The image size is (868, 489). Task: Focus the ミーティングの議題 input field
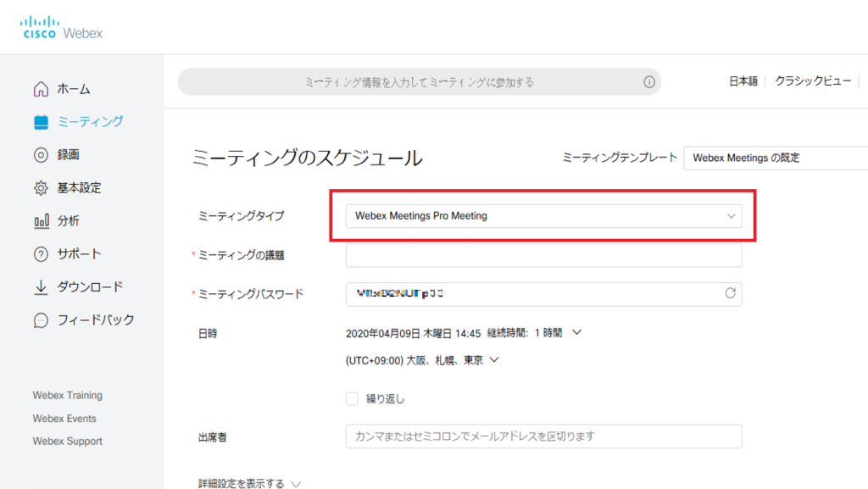coord(543,255)
